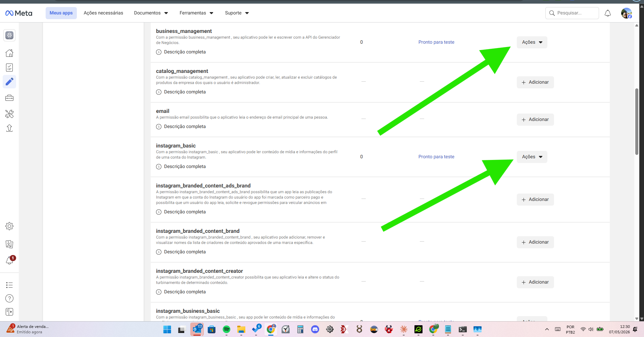Click the app icon at top of sidebar
Screen dimensions: 644x337
pyautogui.click(x=9, y=35)
